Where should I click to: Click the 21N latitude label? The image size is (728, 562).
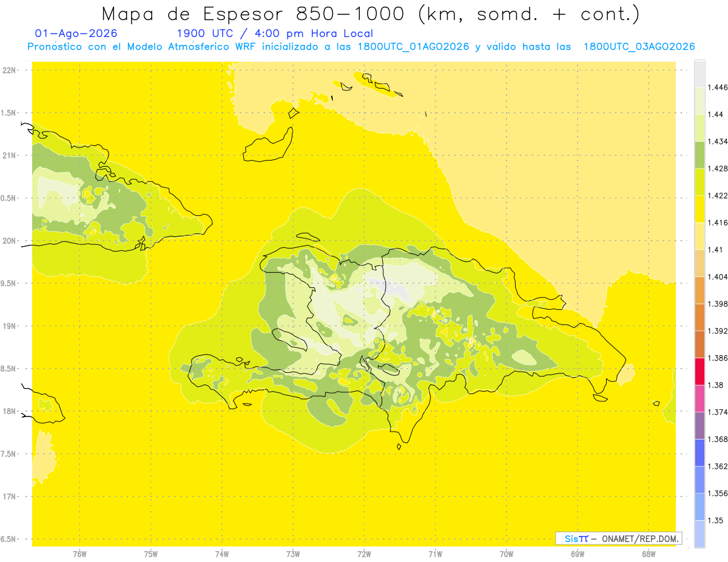click(x=10, y=156)
